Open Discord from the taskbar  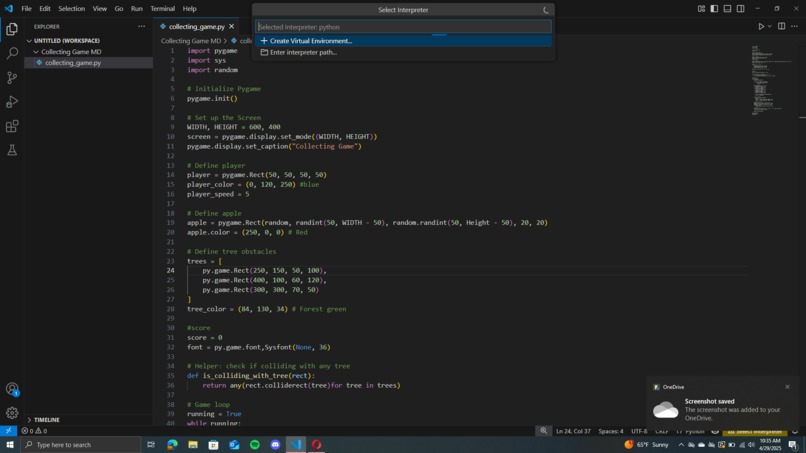click(x=276, y=445)
